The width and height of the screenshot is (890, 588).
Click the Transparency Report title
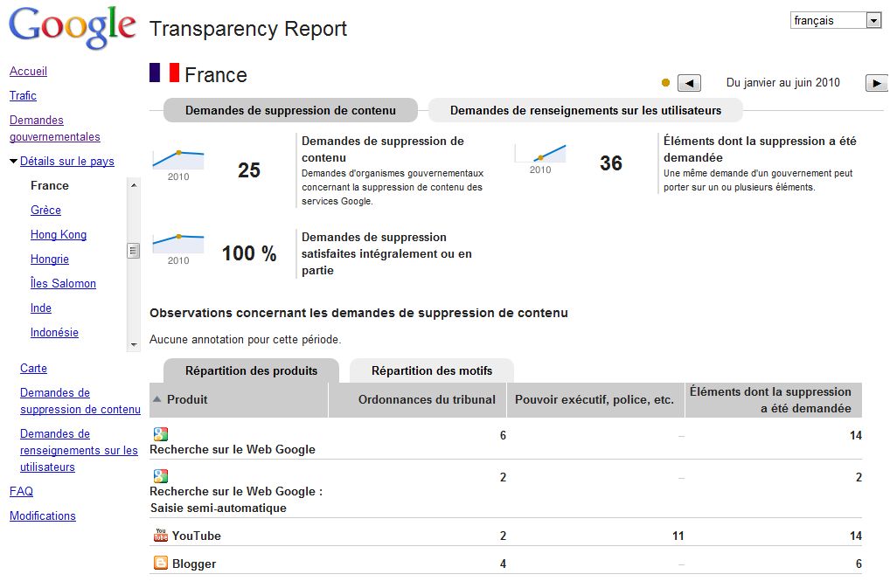coord(248,28)
